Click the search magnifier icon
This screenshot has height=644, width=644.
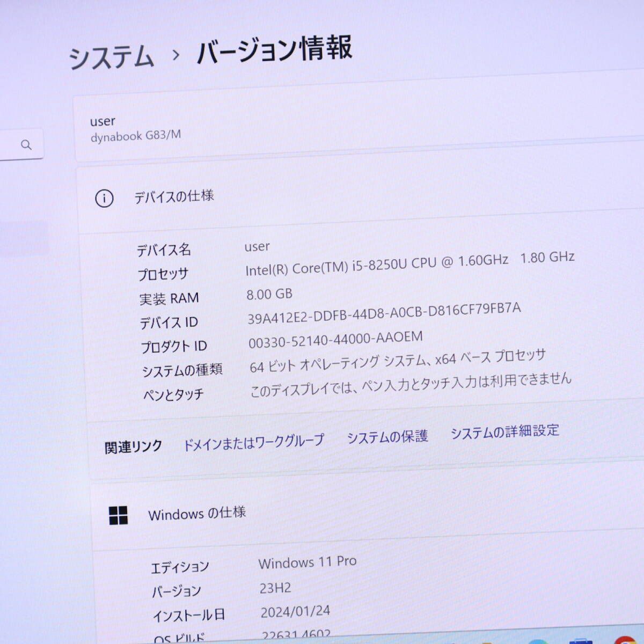coord(26,145)
